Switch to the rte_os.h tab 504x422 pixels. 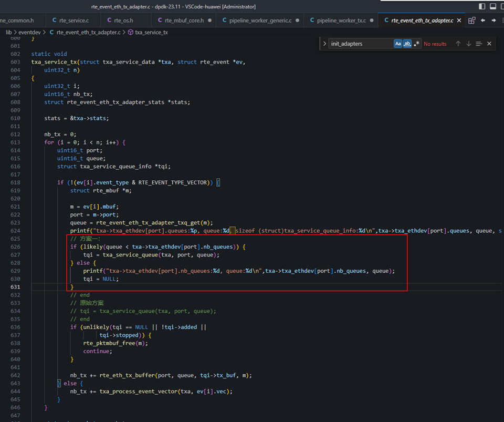click(126, 20)
